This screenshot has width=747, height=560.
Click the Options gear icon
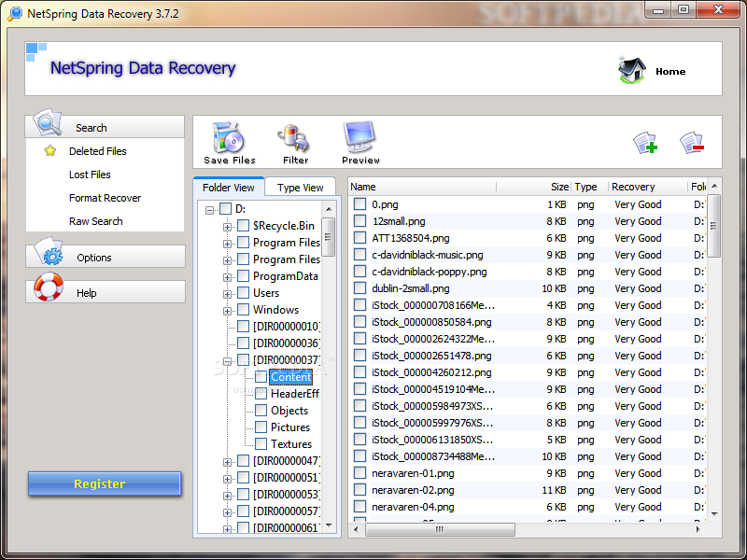(49, 251)
